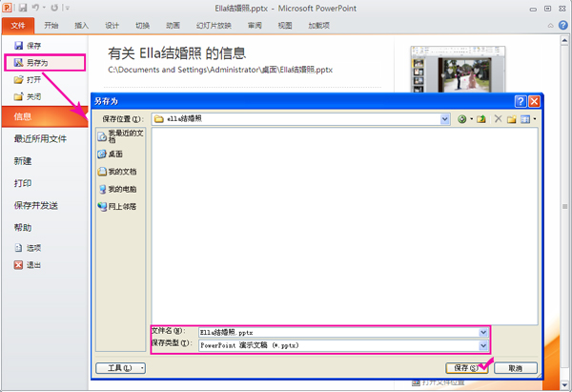
Task: Switch to the 加载项 ribbon tab
Action: coord(318,25)
